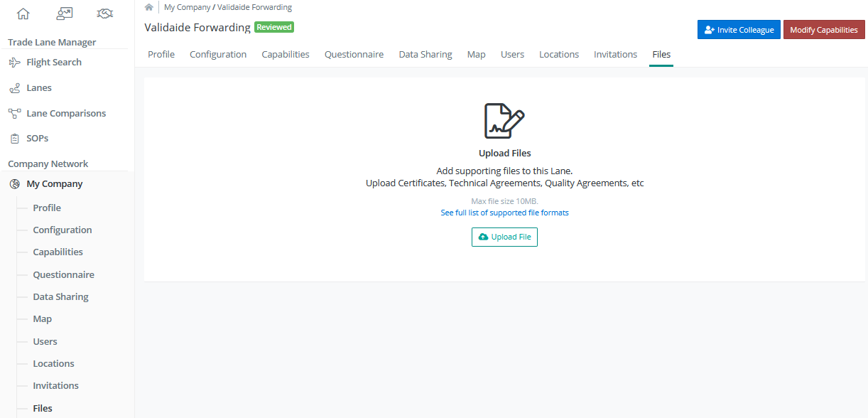Click the Max file size 10MB text

coord(504,201)
